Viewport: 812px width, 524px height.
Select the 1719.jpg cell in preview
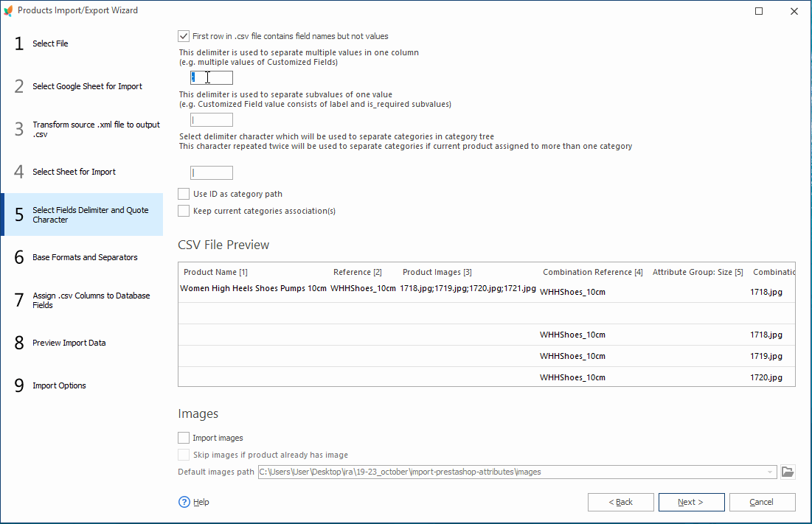click(766, 356)
